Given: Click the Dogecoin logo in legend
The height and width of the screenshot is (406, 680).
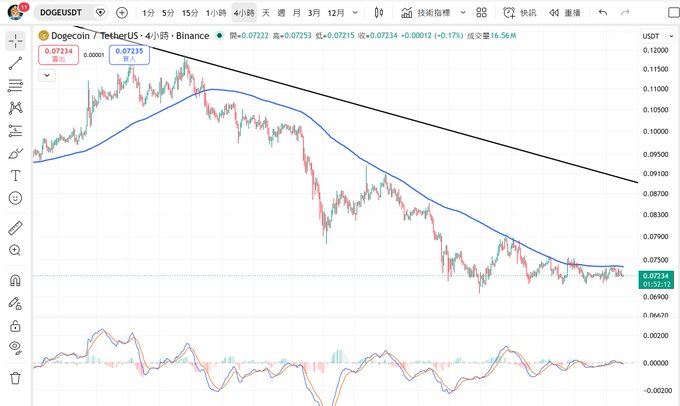Looking at the screenshot, I should 43,36.
